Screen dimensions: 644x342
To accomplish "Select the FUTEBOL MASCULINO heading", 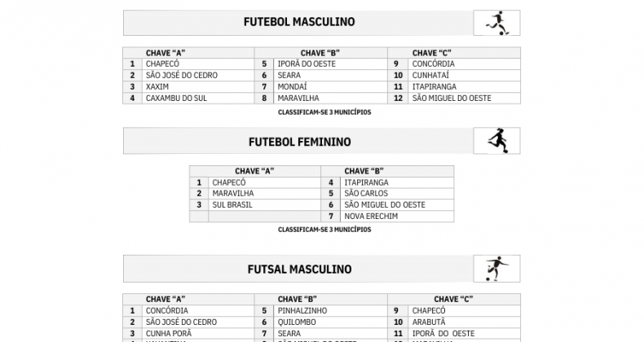I will (x=299, y=22).
